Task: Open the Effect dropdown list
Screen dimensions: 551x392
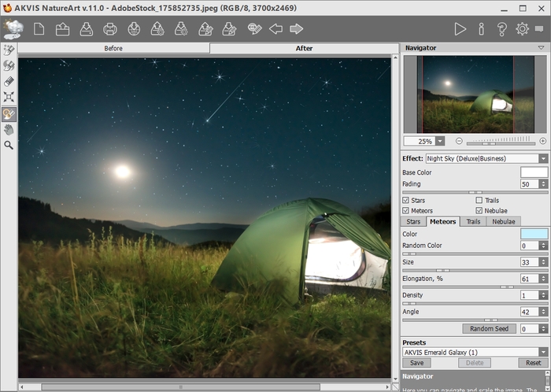Action: point(543,158)
